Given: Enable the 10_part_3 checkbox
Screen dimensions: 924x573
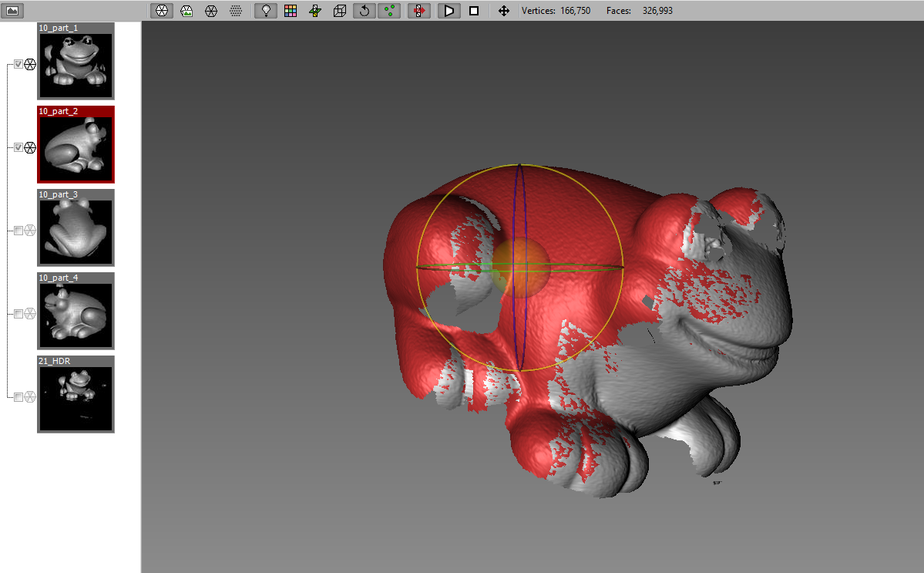Looking at the screenshot, I should coord(18,230).
